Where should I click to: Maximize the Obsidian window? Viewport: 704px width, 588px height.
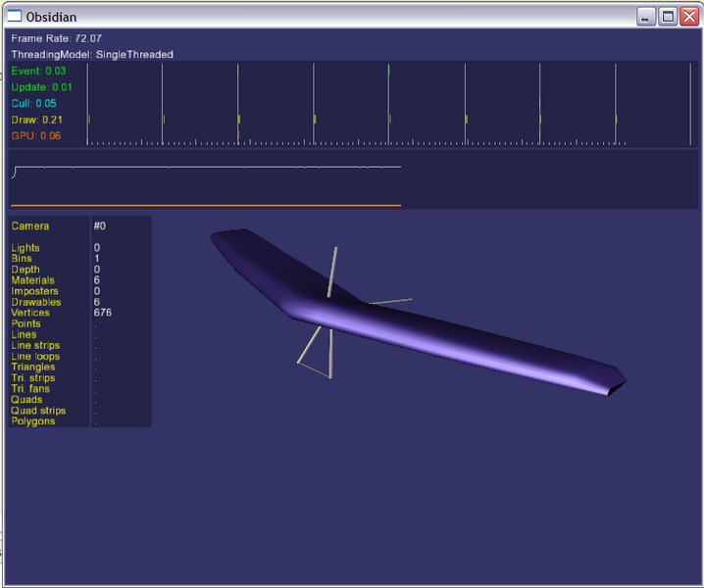pyautogui.click(x=668, y=17)
